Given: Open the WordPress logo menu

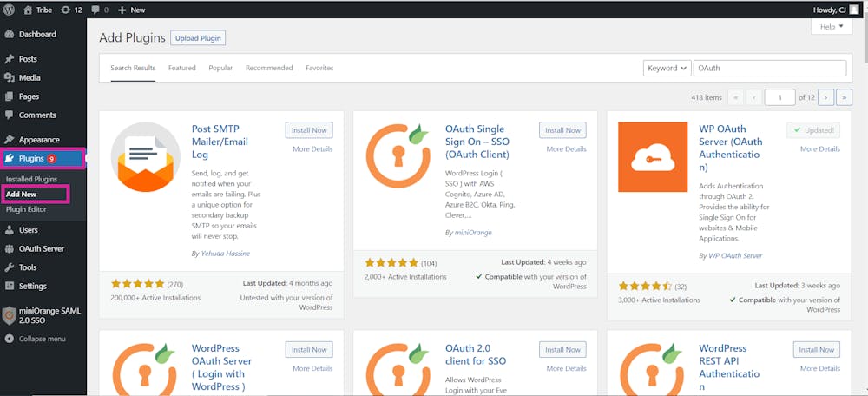Looking at the screenshot, I should 9,10.
